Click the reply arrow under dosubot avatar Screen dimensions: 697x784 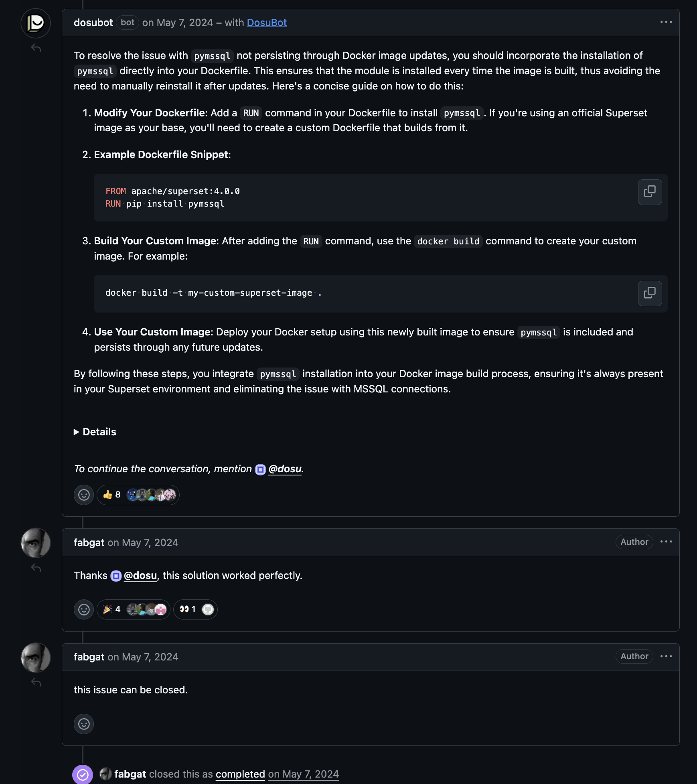(36, 48)
